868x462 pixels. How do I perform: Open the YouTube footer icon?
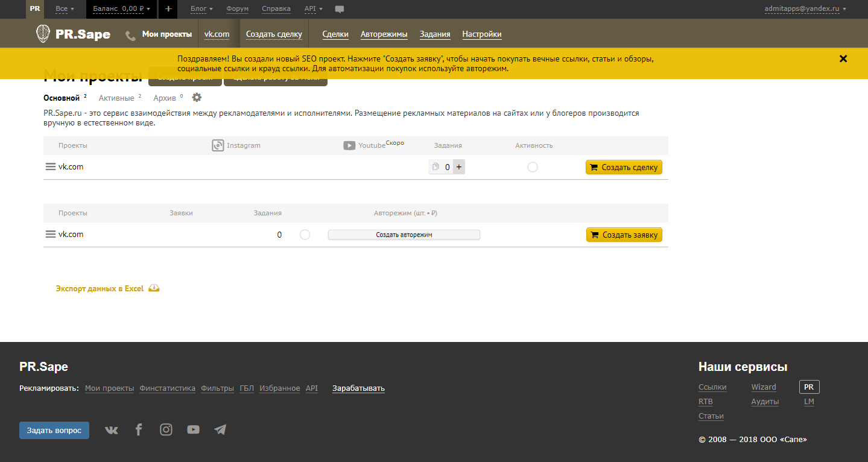[193, 430]
